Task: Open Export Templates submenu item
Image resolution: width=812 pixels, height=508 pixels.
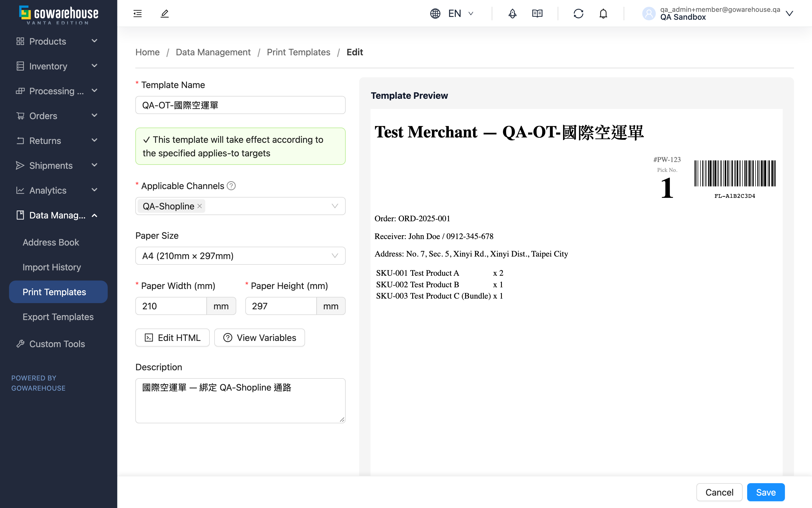Action: point(58,317)
